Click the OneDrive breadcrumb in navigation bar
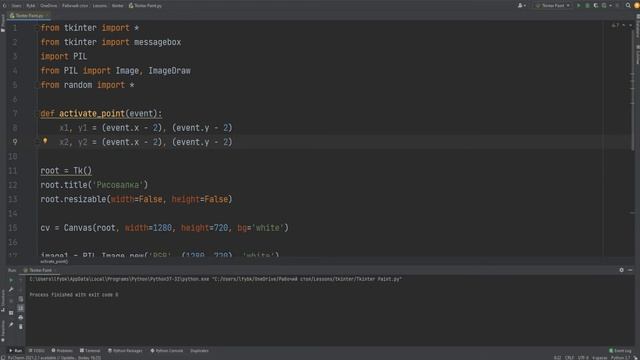The height and width of the screenshot is (360, 640). coord(49,6)
